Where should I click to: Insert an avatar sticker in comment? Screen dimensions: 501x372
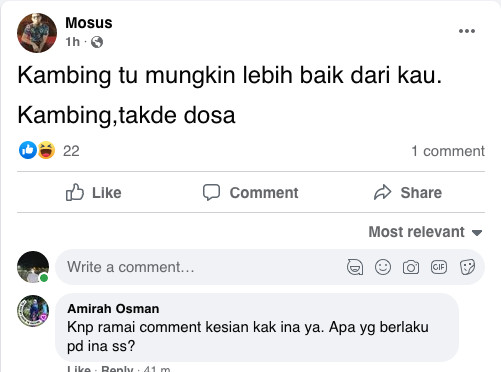(355, 267)
